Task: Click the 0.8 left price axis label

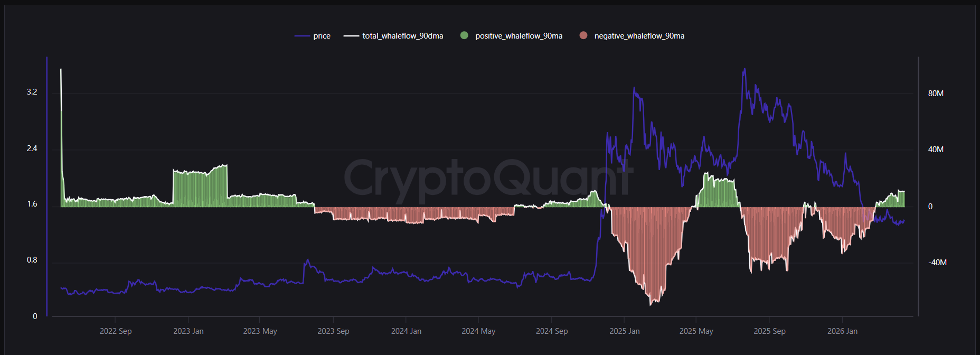Action: [x=32, y=260]
